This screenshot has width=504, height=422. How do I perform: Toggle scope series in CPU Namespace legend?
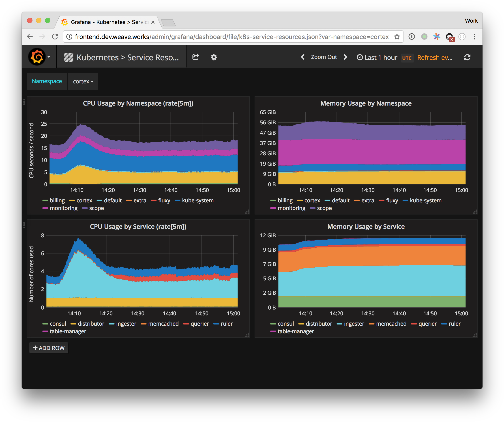[x=96, y=208]
